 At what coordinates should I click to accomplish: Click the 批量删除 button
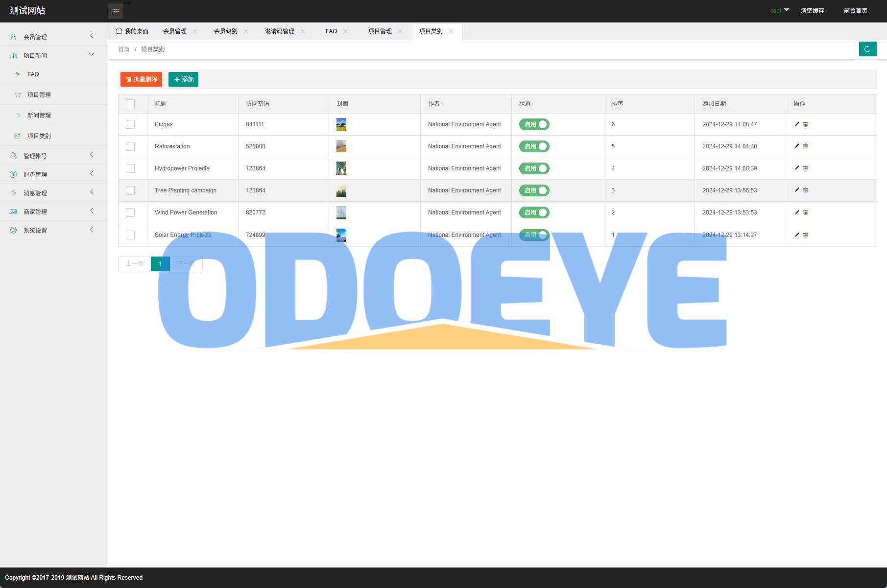[141, 79]
